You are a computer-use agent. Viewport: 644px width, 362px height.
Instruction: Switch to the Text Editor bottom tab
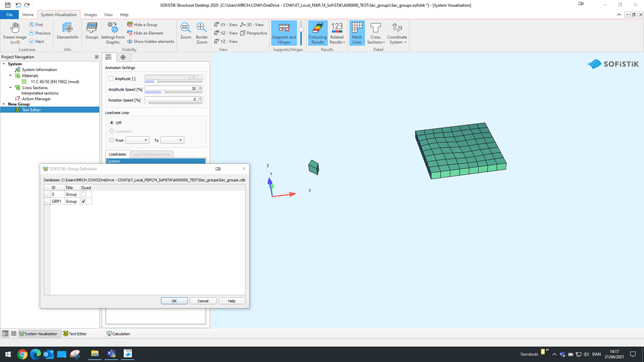pos(75,334)
